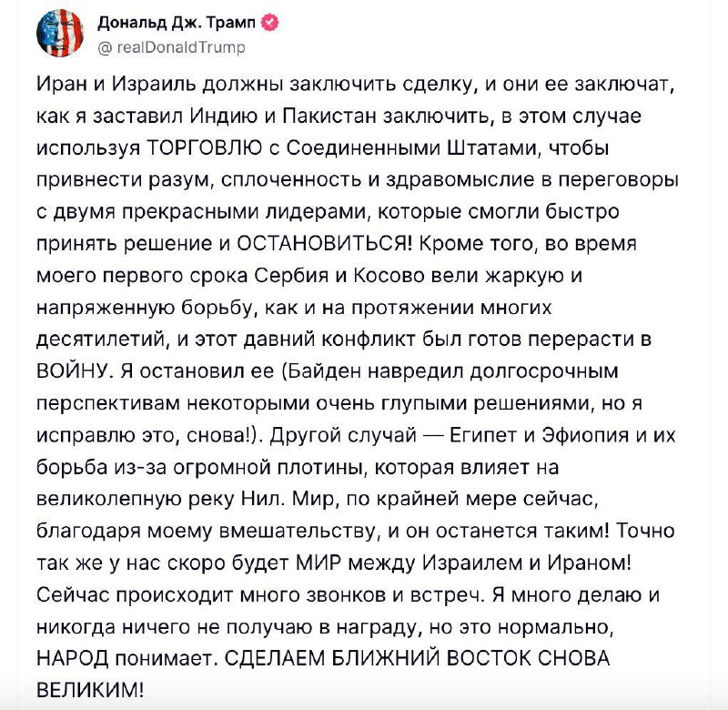Viewport: 728px width, 710px height.
Task: Click the capitalized word НАРОД
Action: (x=73, y=658)
